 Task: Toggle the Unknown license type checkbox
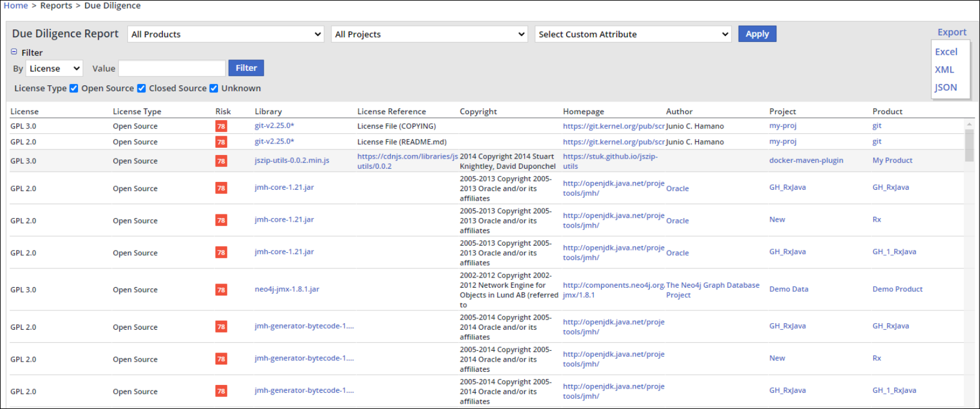tap(214, 88)
